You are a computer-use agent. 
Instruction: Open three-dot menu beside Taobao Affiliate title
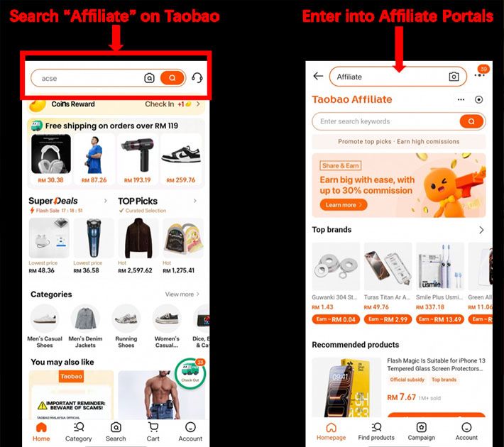[x=461, y=99]
